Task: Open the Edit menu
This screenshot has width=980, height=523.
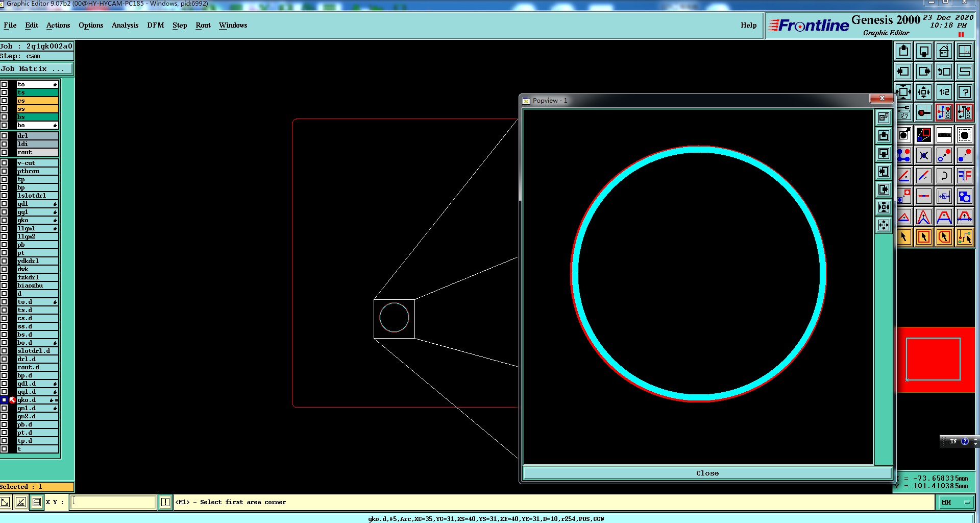Action: 32,25
